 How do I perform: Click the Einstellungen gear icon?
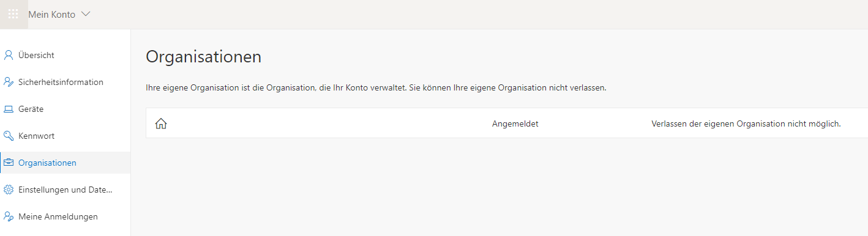pyautogui.click(x=9, y=190)
